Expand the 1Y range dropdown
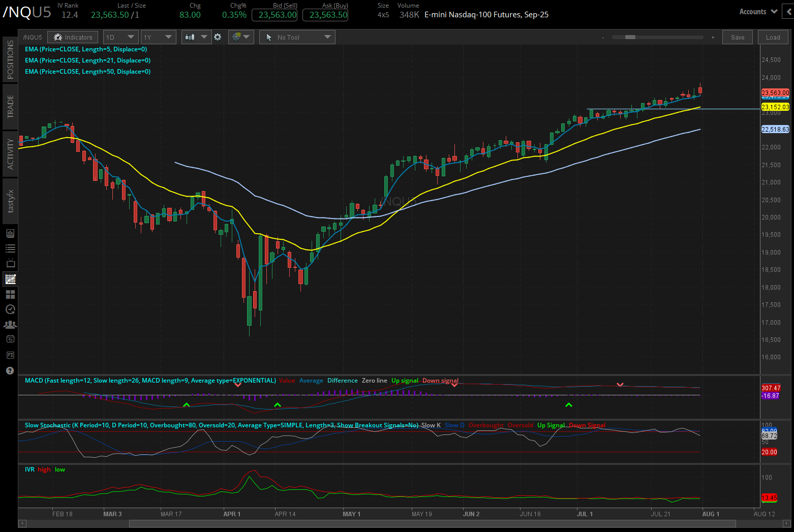 [x=158, y=37]
